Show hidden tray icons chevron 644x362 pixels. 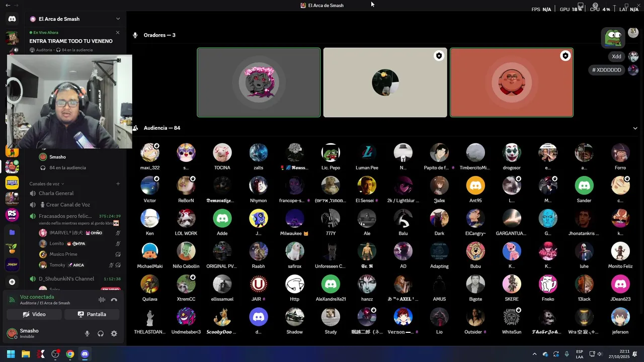pos(534,354)
